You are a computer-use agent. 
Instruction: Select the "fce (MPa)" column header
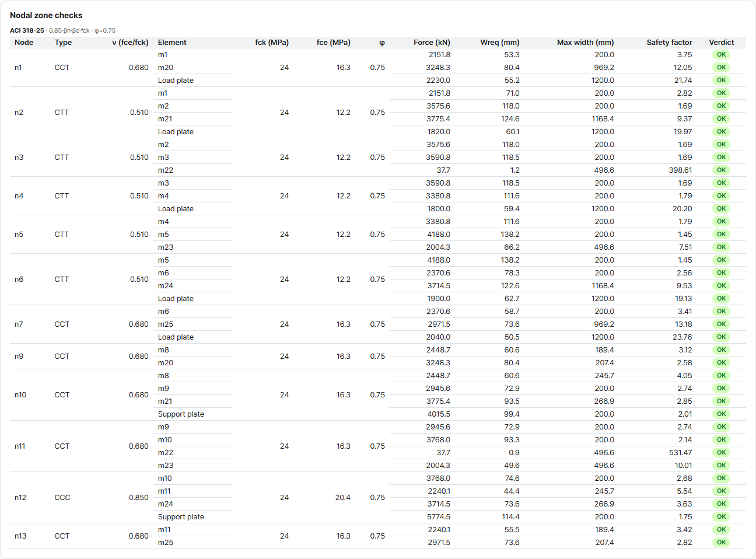(334, 42)
